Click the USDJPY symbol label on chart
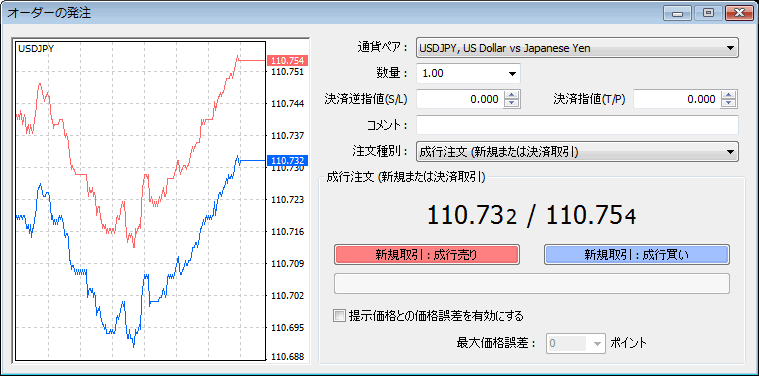The height and width of the screenshot is (376, 759). click(x=36, y=48)
